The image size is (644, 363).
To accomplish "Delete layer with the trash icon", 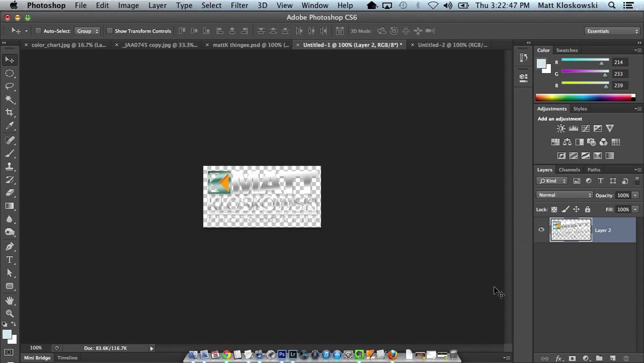I will click(x=626, y=358).
